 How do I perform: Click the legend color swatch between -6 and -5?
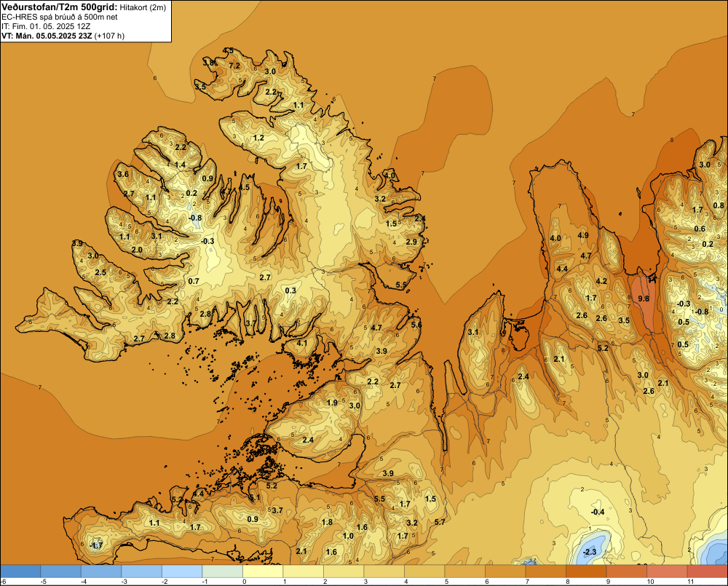click(20, 571)
